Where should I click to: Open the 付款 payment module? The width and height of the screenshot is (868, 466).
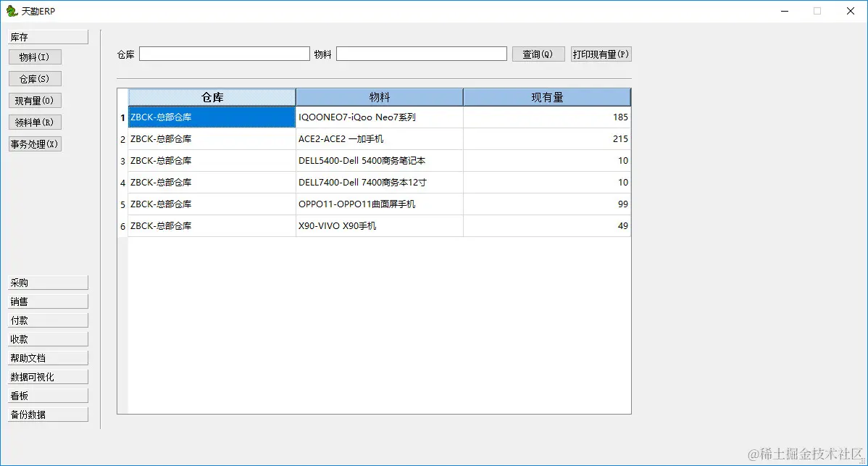(x=47, y=320)
